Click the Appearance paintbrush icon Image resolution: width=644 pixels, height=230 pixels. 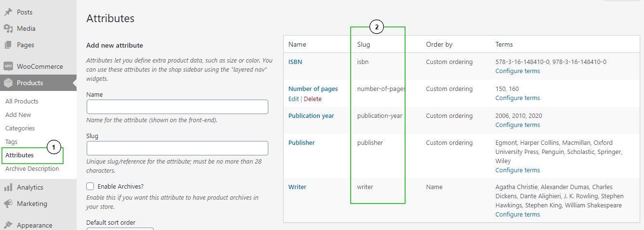point(8,225)
